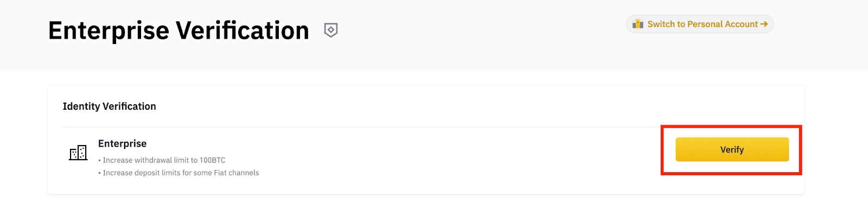Start verification with the yellow Verify button

tap(732, 149)
